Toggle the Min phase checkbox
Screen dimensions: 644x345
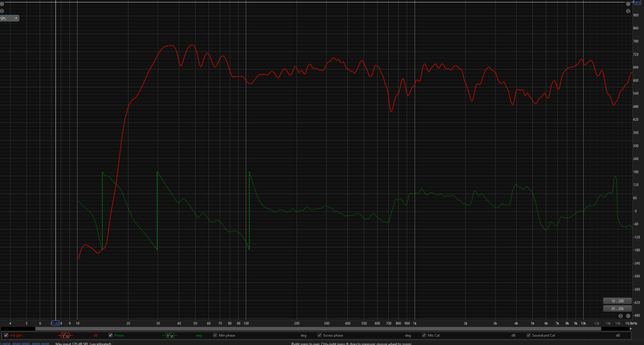pos(215,335)
